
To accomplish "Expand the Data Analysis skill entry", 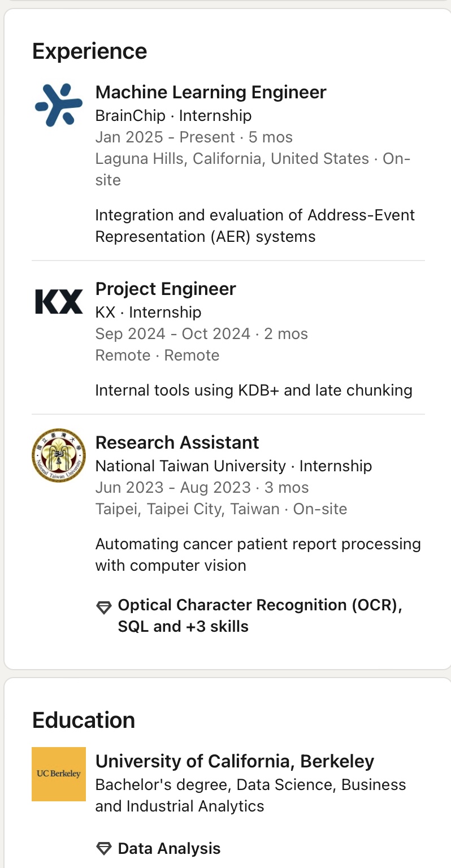I will 169,848.
